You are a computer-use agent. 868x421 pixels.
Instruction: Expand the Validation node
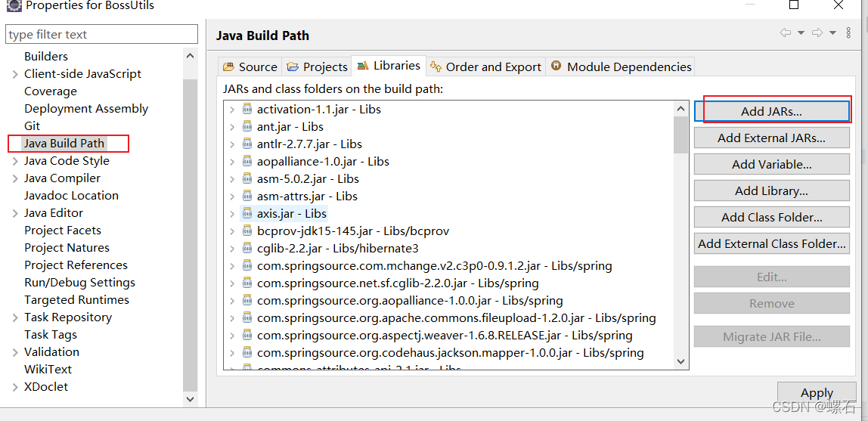(x=15, y=352)
